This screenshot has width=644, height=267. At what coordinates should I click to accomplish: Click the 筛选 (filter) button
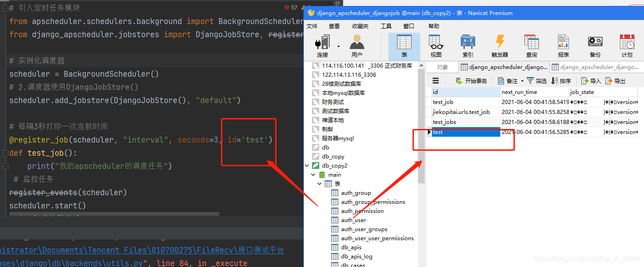tap(537, 81)
